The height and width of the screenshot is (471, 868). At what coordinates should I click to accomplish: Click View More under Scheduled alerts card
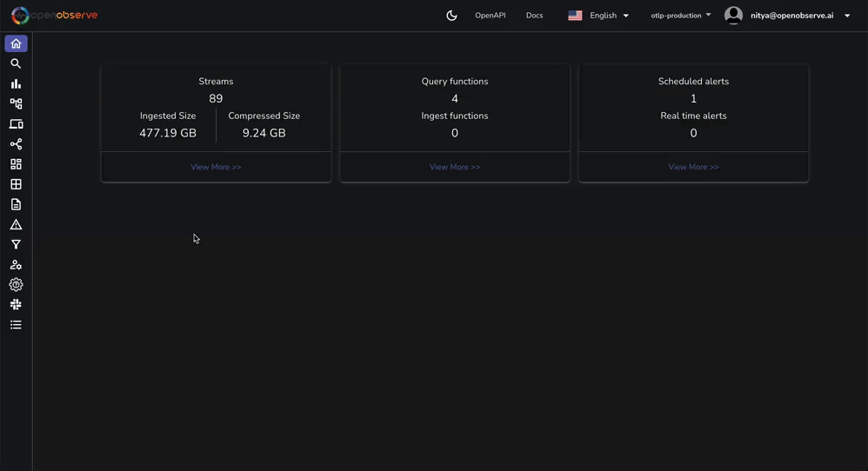(x=693, y=167)
